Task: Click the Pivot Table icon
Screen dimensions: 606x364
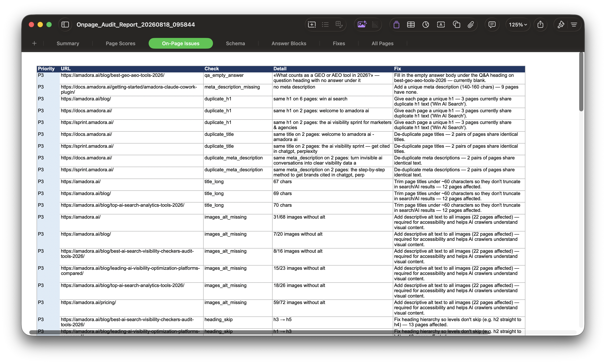Action: click(x=339, y=25)
